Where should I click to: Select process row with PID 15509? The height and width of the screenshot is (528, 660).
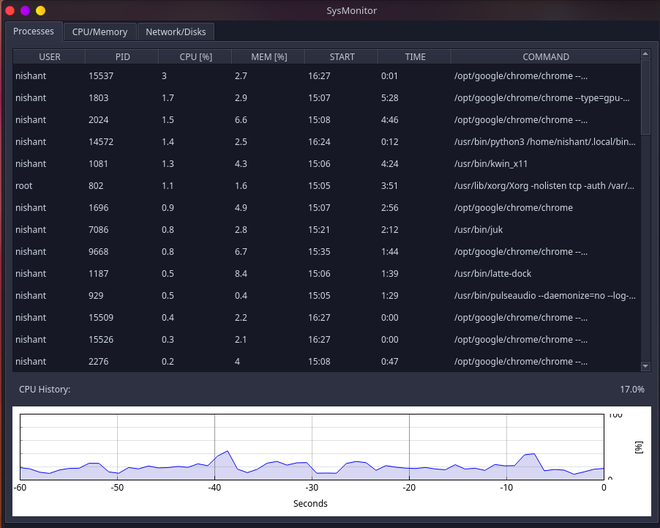[x=327, y=317]
